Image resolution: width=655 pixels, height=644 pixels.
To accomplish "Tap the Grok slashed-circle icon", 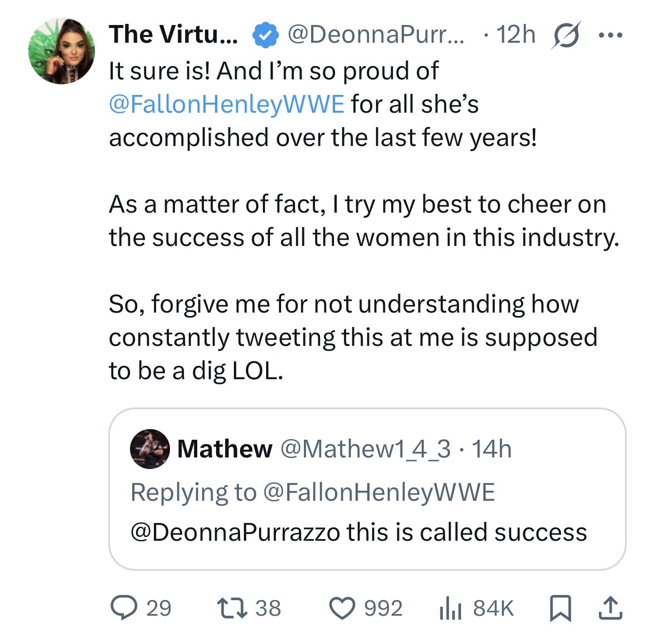I will (x=567, y=35).
